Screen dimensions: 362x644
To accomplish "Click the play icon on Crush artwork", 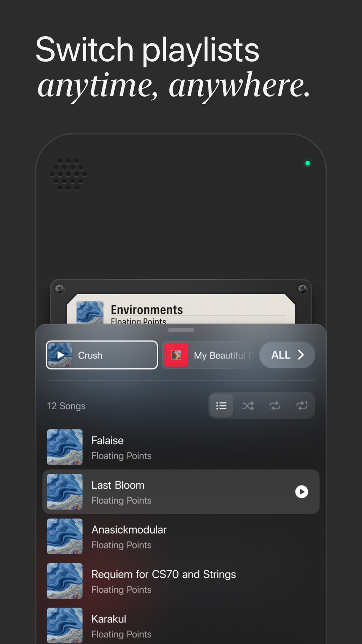I will click(60, 355).
